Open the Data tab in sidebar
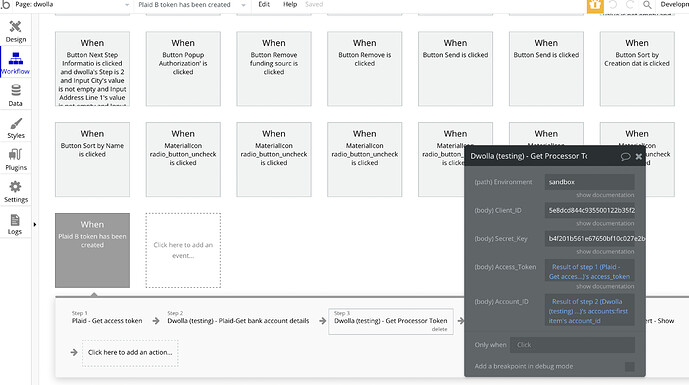The height and width of the screenshot is (385, 689). pyautogui.click(x=16, y=95)
